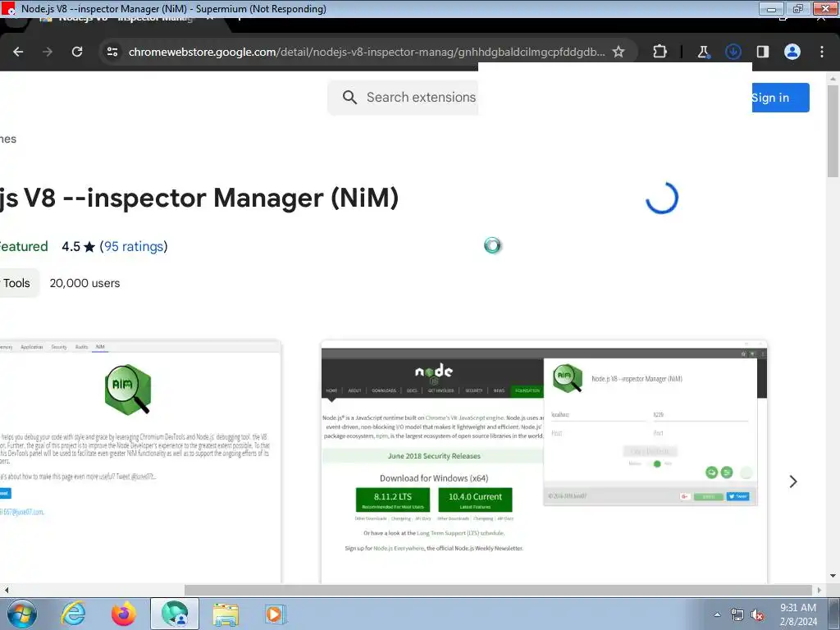Viewport: 840px width, 630px height.
Task: Show hidden system tray icons
Action: (x=717, y=614)
